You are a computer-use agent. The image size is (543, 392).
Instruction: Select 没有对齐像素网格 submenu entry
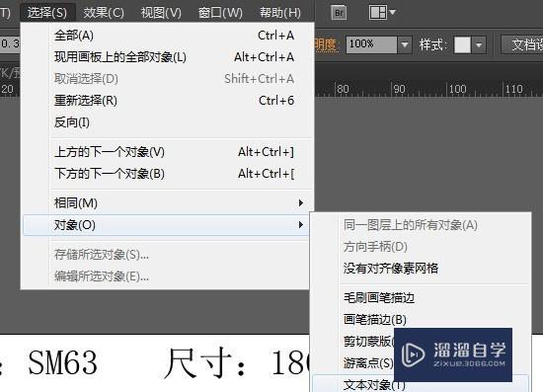click(x=421, y=269)
